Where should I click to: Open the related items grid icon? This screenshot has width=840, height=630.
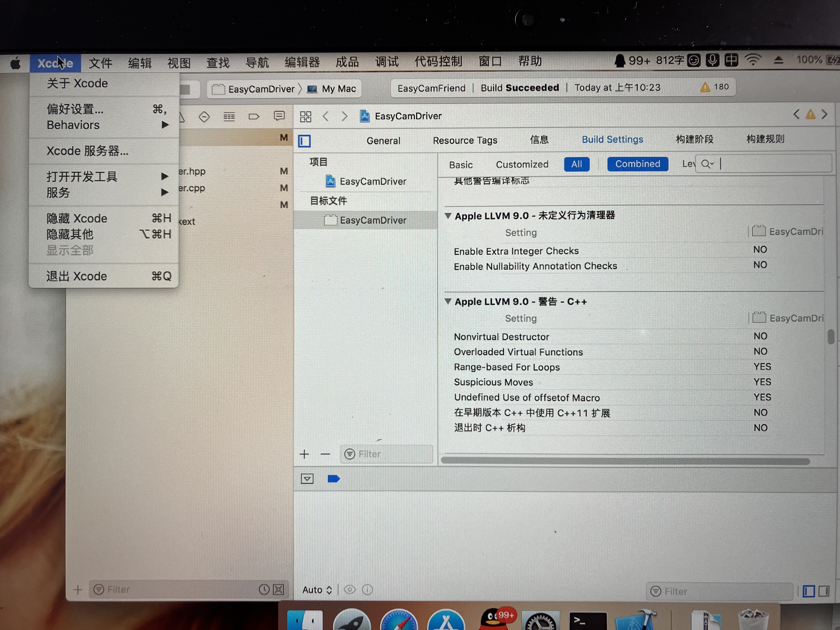point(306,117)
